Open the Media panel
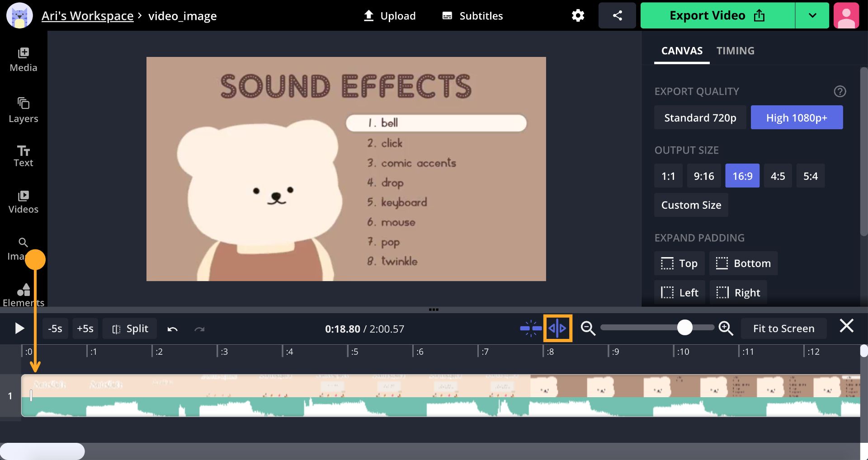Image resolution: width=868 pixels, height=460 pixels. 24,60
